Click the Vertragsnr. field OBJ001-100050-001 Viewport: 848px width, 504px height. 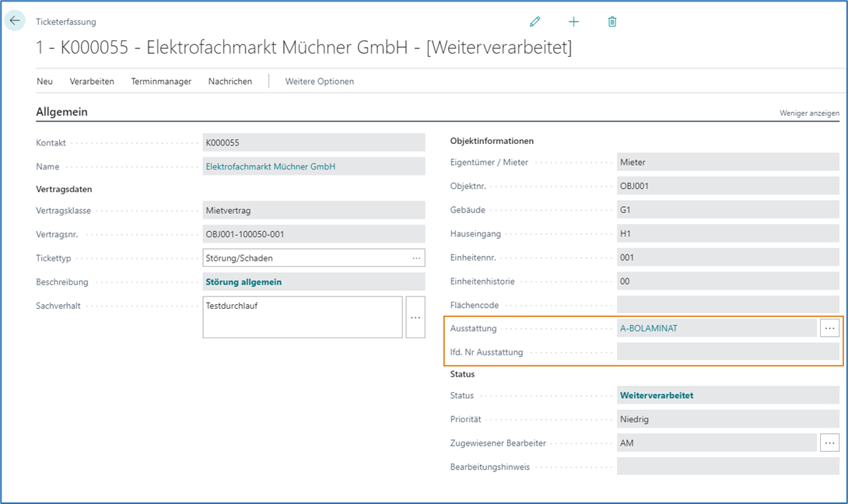314,234
